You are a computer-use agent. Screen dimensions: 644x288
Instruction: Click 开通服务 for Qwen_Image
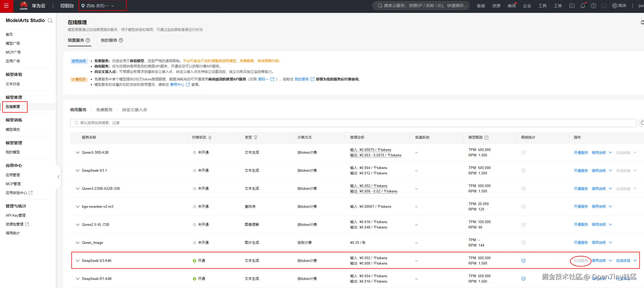point(581,243)
